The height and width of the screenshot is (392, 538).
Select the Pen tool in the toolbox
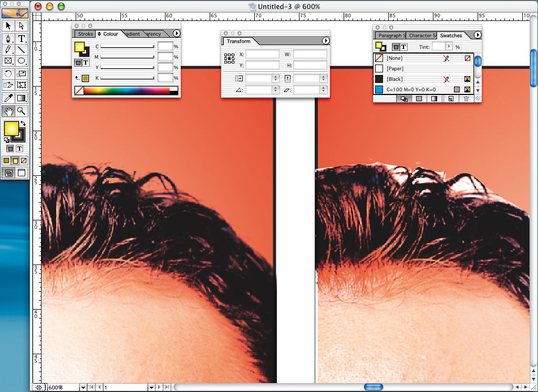8,38
